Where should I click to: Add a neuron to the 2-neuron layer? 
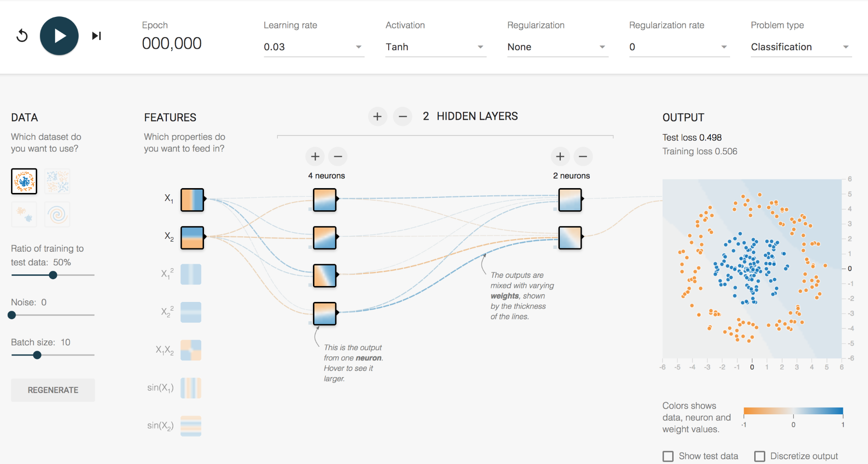[560, 156]
